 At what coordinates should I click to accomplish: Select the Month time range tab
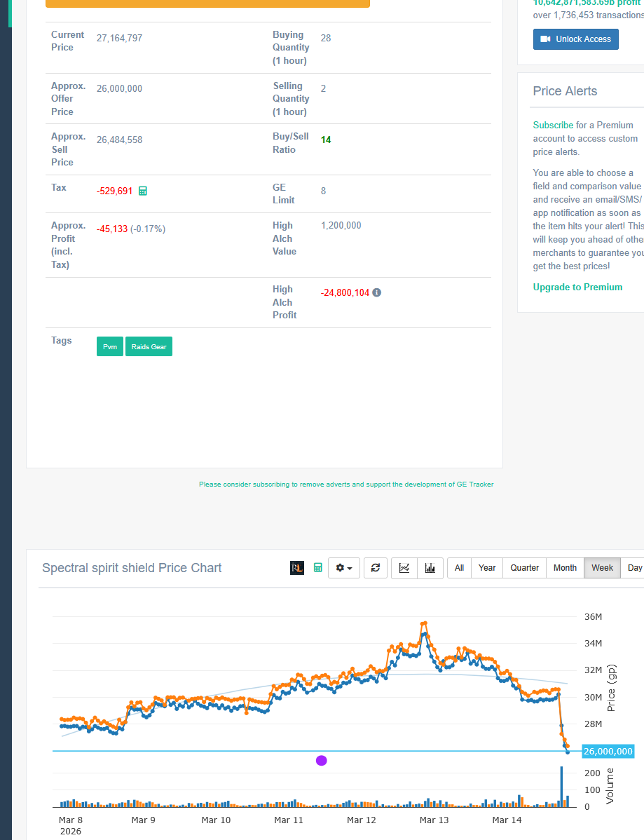coord(566,568)
